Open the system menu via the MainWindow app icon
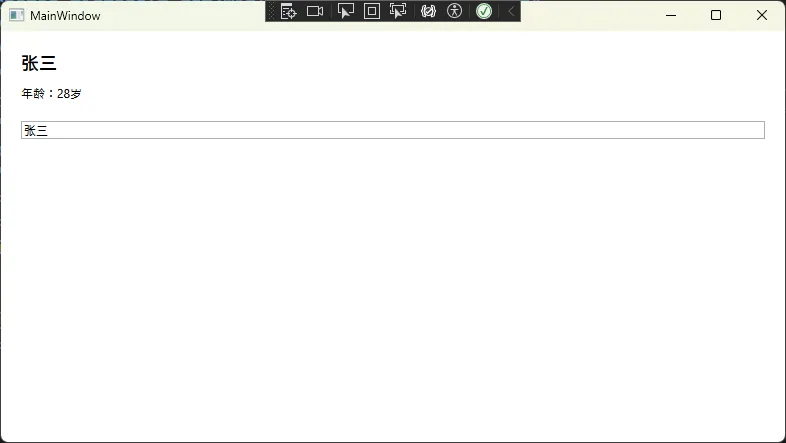The height and width of the screenshot is (443, 786). coord(16,16)
